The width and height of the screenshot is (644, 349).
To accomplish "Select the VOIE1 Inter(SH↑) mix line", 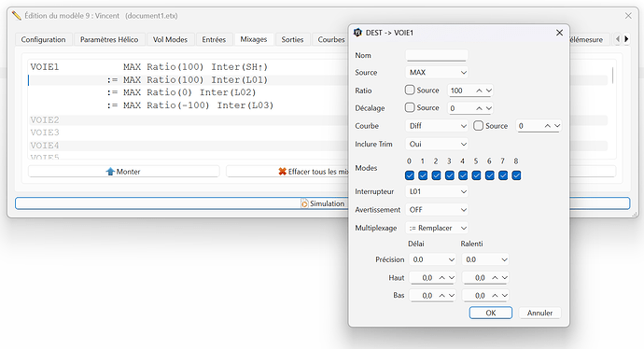I will click(x=189, y=67).
